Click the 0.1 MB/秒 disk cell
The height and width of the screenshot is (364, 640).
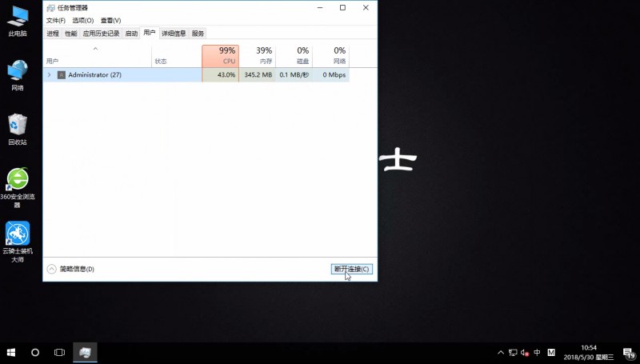(294, 75)
